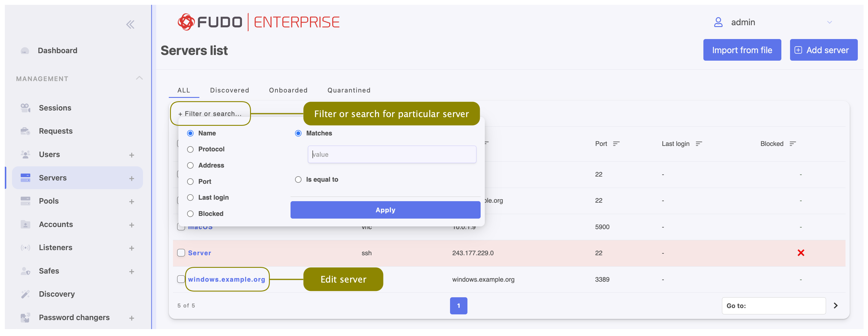Click the filter value input field
This screenshot has height=336, width=868.
coord(392,155)
